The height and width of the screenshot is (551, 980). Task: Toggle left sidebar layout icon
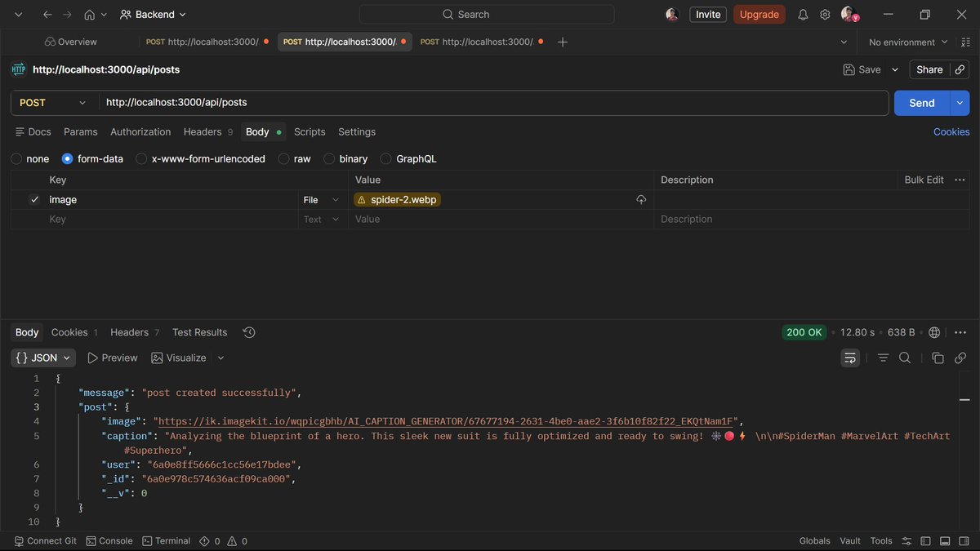926,540
